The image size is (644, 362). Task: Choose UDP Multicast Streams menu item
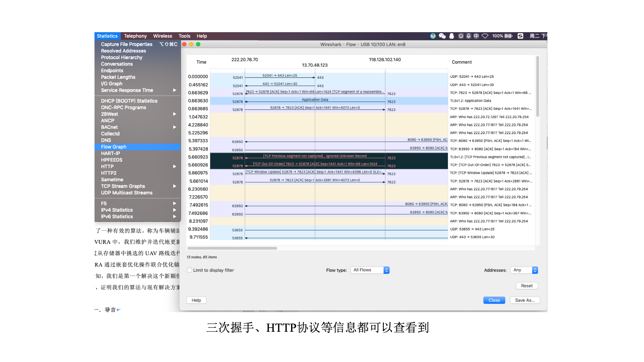coord(137,193)
